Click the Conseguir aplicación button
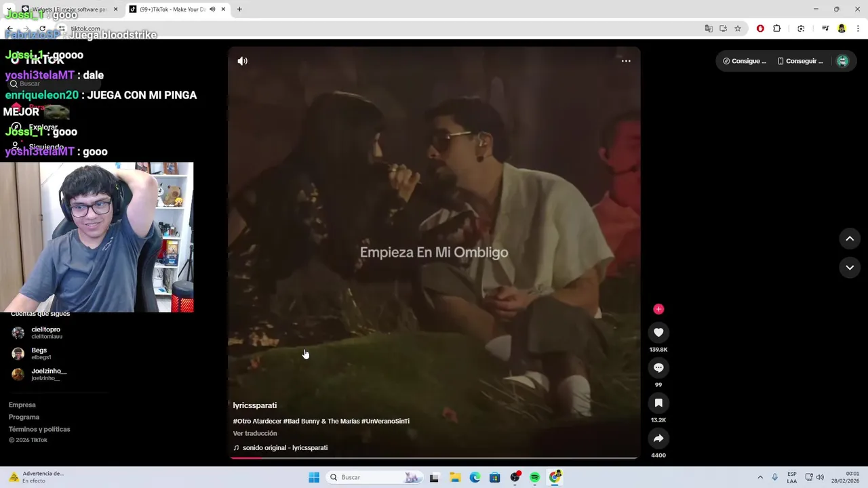The image size is (868, 488). (x=800, y=61)
